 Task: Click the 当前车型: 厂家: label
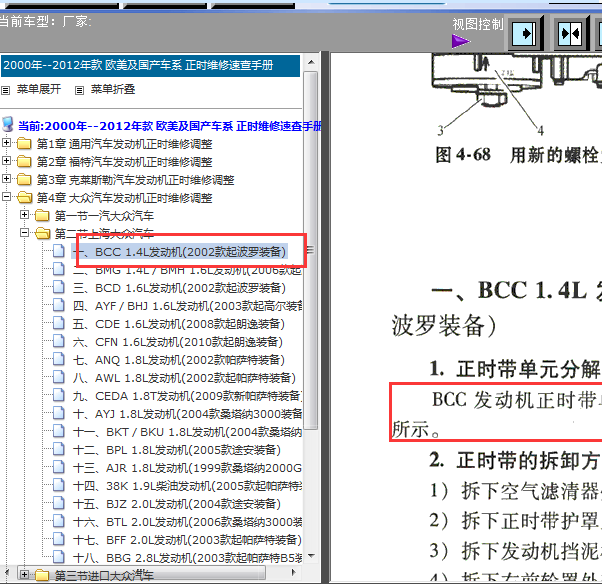45,22
